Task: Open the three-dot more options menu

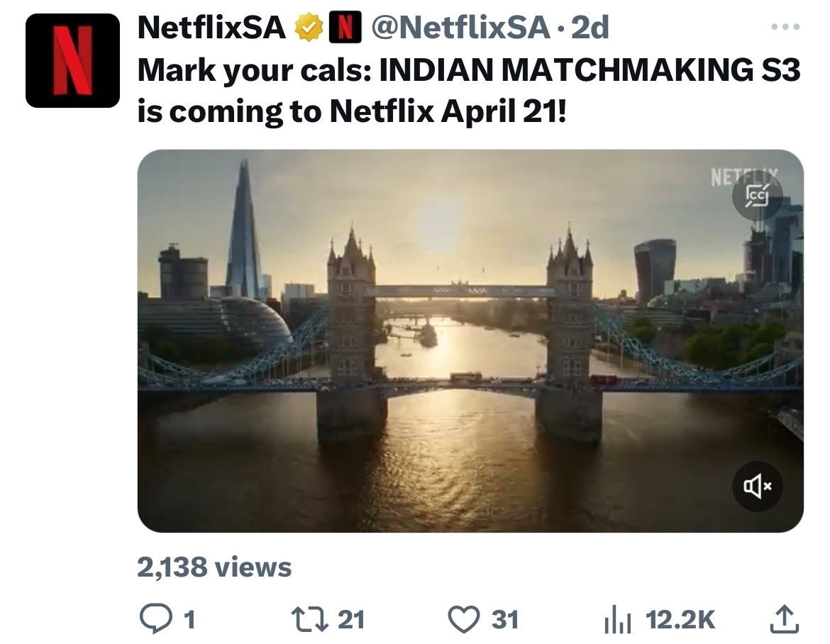Action: click(785, 28)
